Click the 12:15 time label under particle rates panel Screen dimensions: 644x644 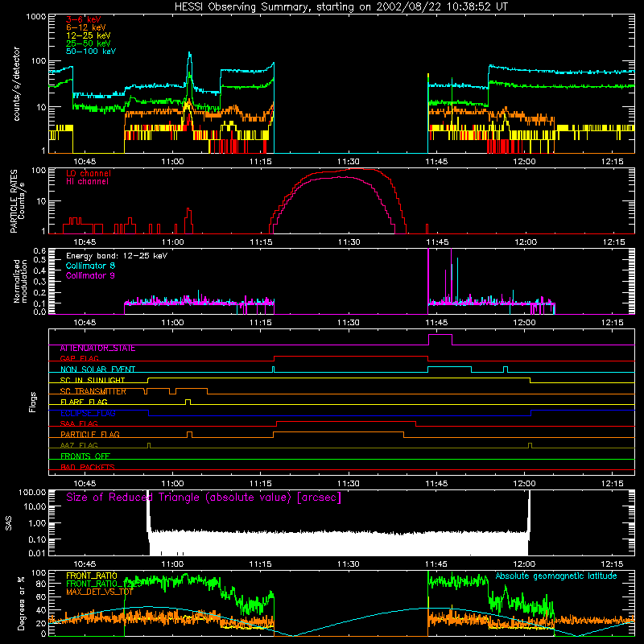[613, 242]
